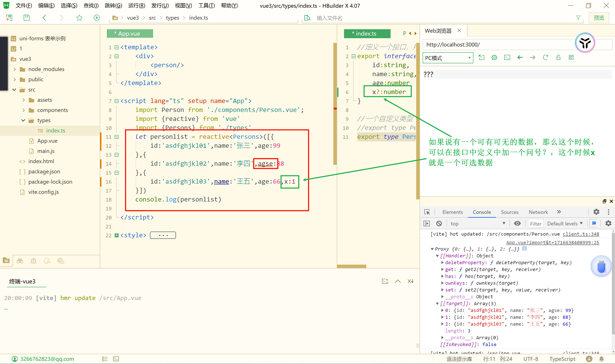This screenshot has width=615, height=364.
Task: Toggle the console sidebar panel icon
Action: [x=427, y=223]
